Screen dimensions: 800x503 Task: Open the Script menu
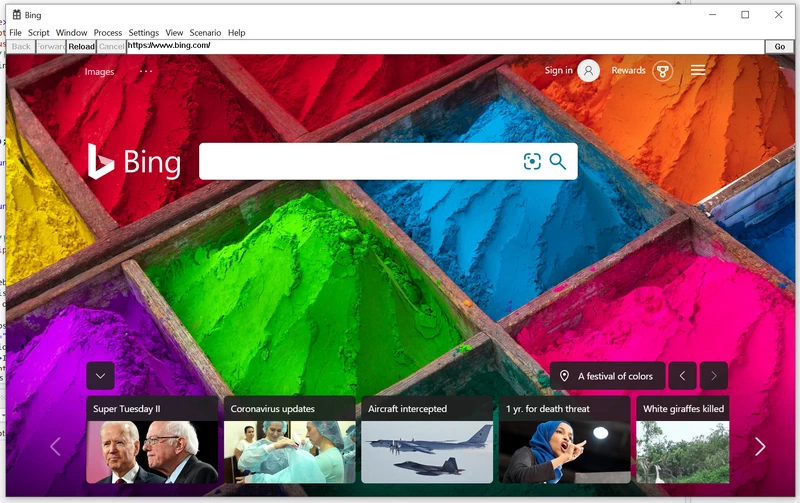39,33
